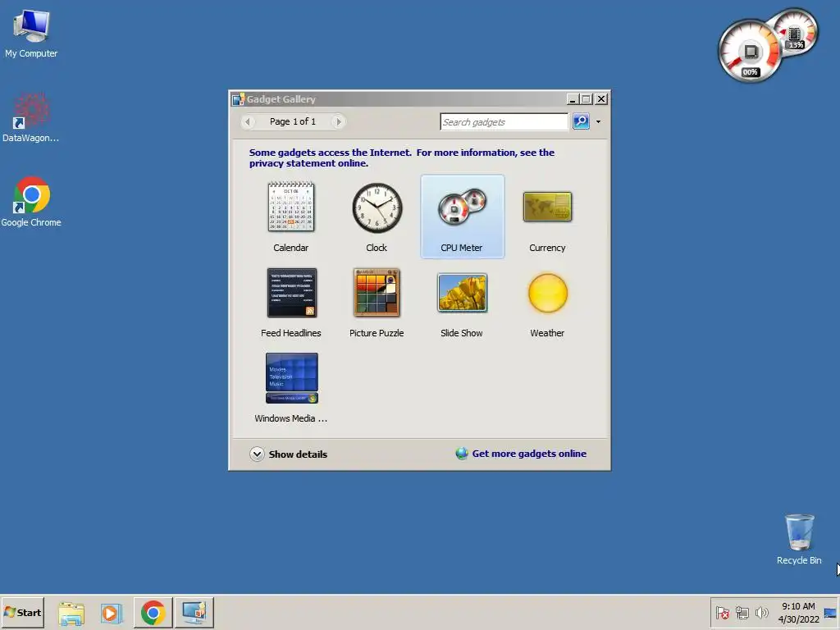840x630 pixels.
Task: Click the show desktop tray icon
Action: (830, 612)
